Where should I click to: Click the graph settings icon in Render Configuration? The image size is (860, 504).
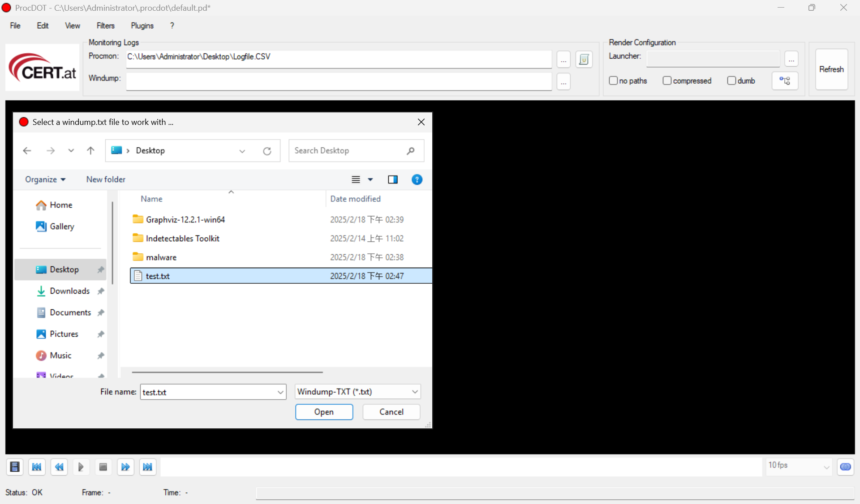(x=785, y=81)
